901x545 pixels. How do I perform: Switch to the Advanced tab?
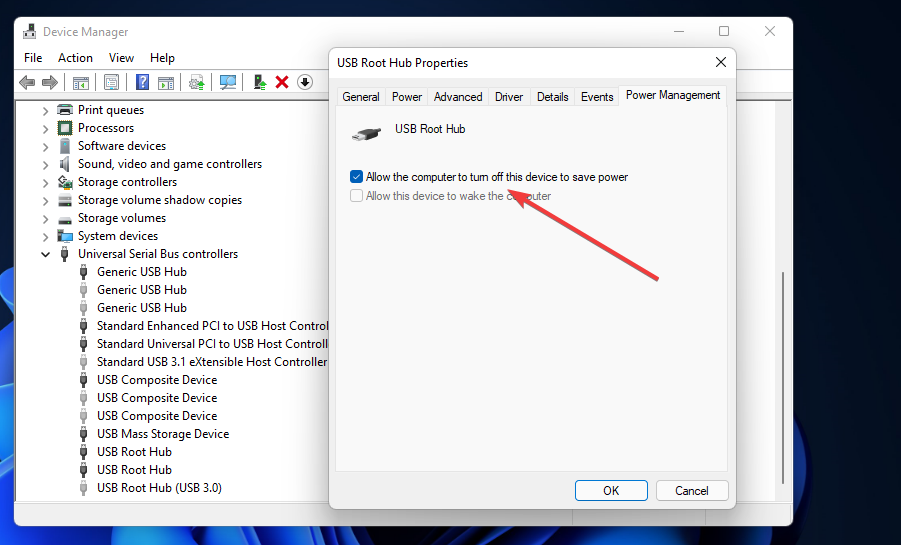click(x=458, y=97)
